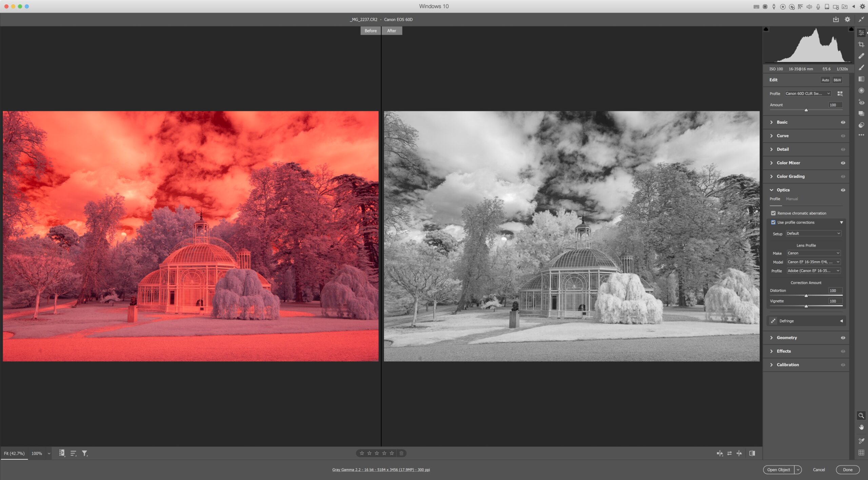Open the Open Object options arrow

[x=798, y=469]
